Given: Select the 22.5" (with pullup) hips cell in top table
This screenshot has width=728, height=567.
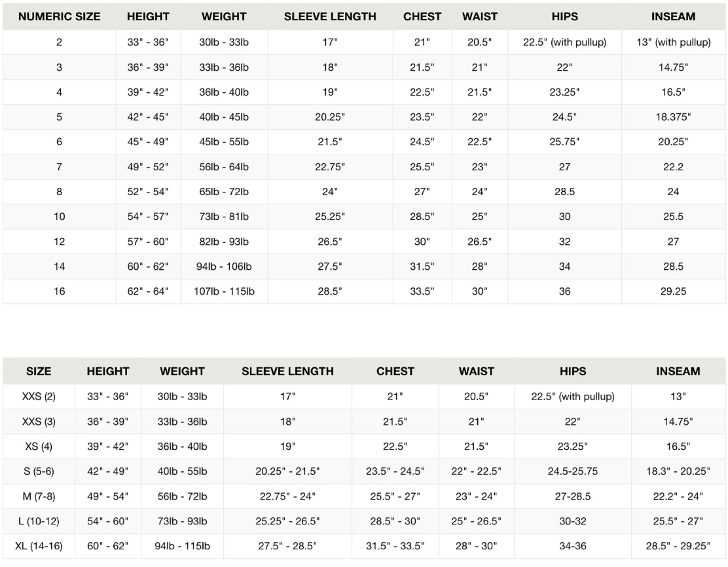Looking at the screenshot, I should (x=564, y=43).
